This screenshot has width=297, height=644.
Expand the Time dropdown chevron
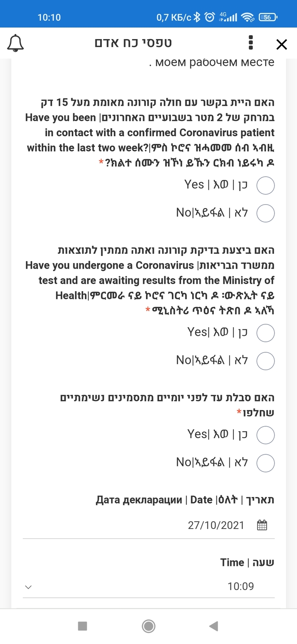[28, 586]
